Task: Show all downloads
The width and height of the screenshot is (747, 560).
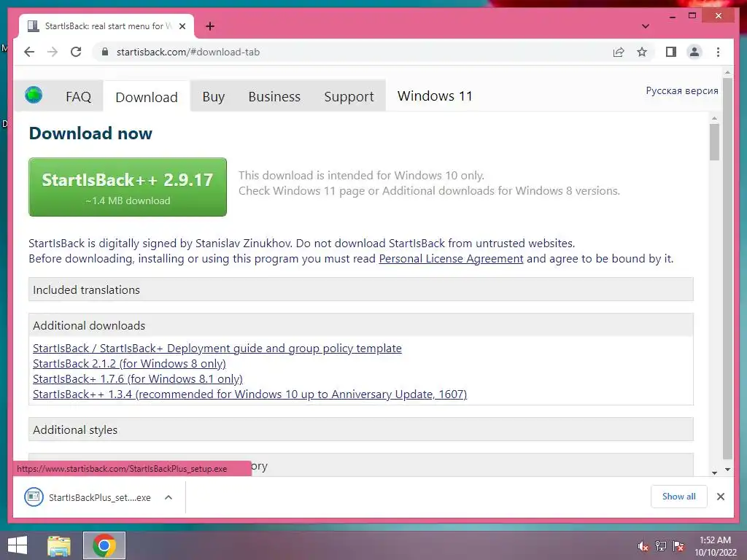Action: (678, 497)
